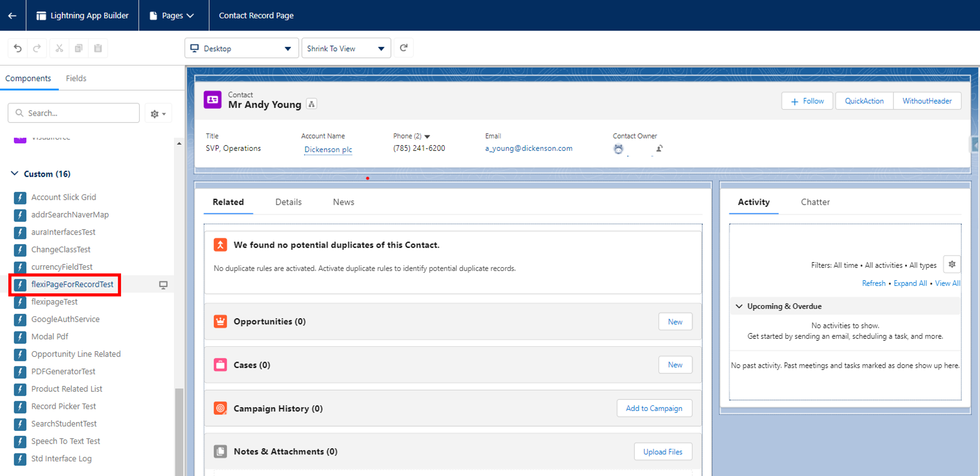Screen dimensions: 980x476
Task: Switch to the Components tab
Action: click(28, 78)
